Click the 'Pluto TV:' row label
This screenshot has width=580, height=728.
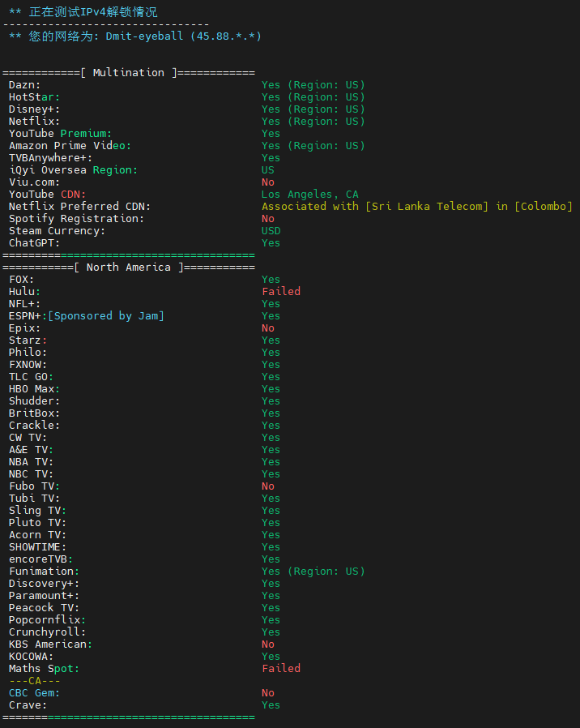37,523
